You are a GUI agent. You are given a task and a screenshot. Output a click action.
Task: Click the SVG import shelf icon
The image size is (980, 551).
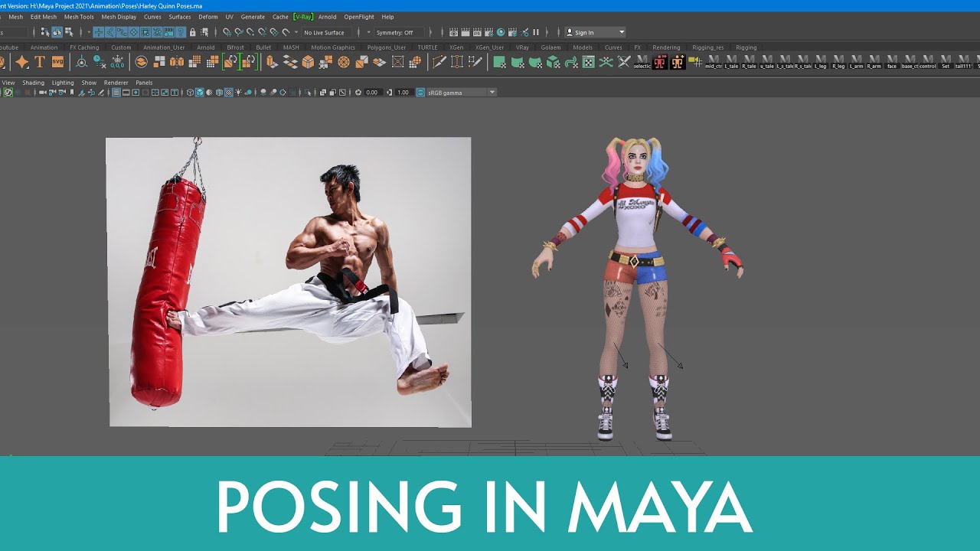pyautogui.click(x=57, y=62)
